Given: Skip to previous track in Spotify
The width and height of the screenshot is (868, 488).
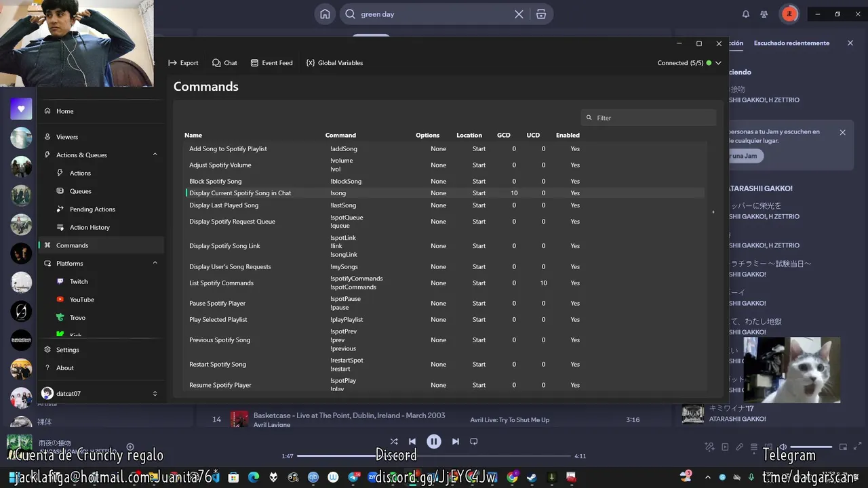Looking at the screenshot, I should click(412, 441).
